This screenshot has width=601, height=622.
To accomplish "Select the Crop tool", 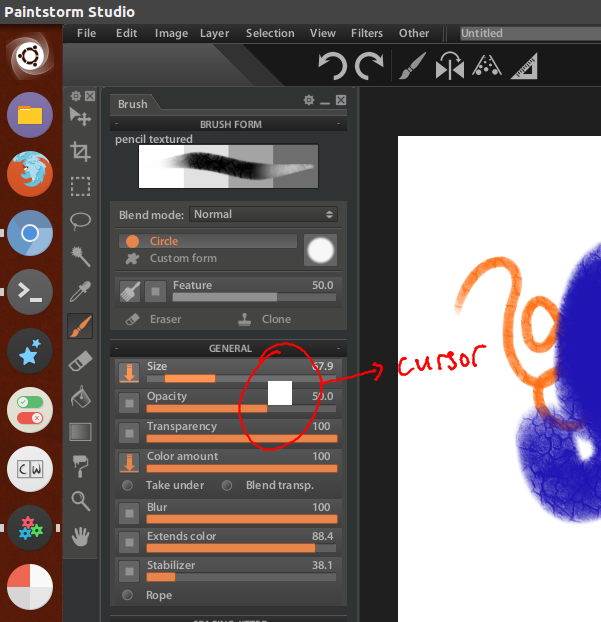I will point(80,152).
